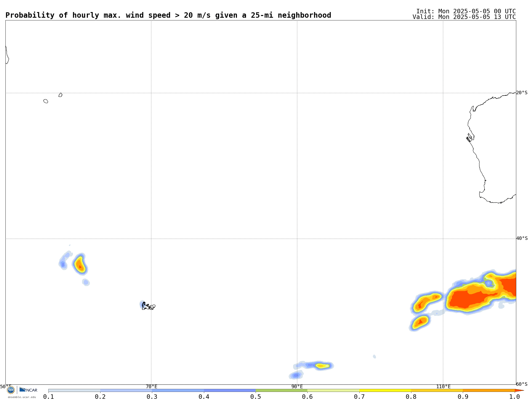
Task: Select the Init time text
Action: [x=466, y=11]
